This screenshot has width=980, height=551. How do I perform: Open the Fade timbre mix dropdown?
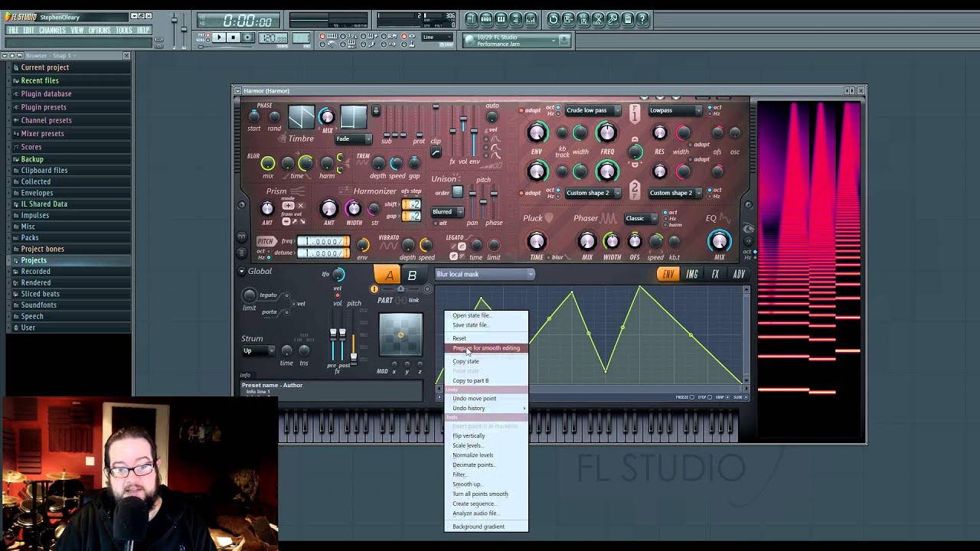pyautogui.click(x=353, y=139)
